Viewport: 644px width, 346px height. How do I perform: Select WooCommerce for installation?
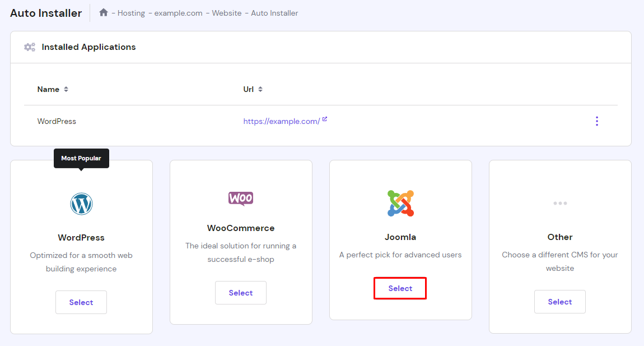pyautogui.click(x=241, y=292)
